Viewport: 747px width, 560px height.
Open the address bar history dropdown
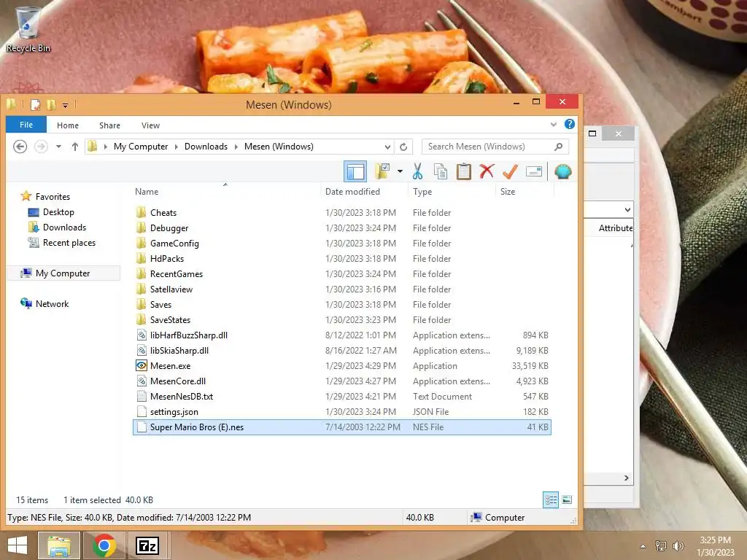click(x=387, y=147)
